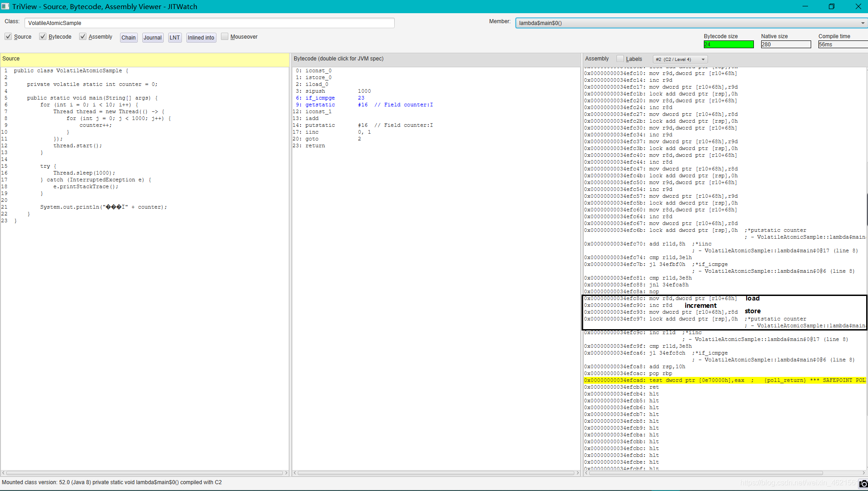Toggle the Source checkbox

[8, 36]
